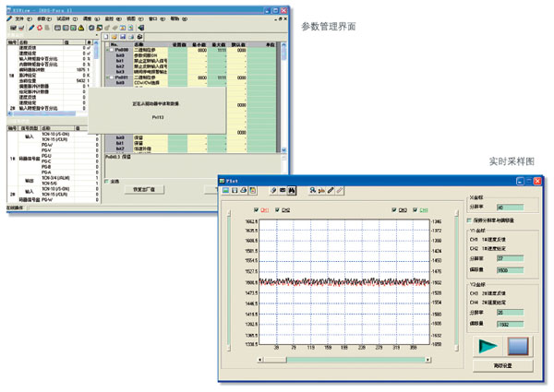554x392 pixels.
Task: Click the pencil icon in Plot toolbar
Action: [x=331, y=190]
